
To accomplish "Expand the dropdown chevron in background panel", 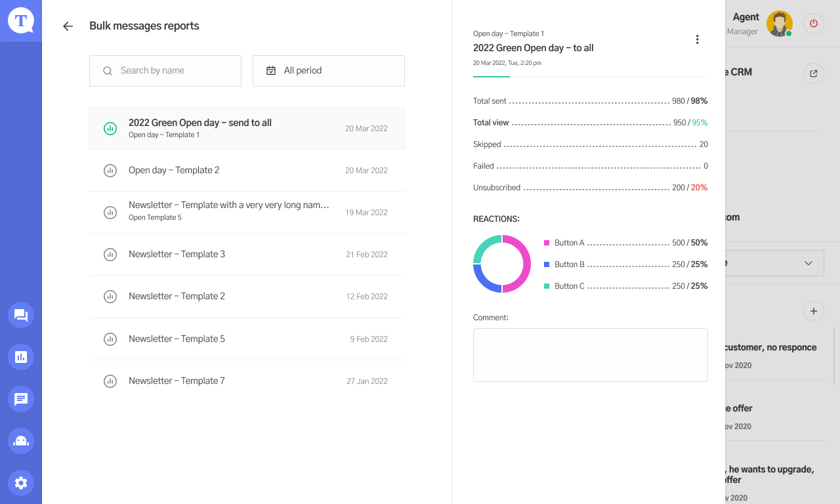I will point(808,263).
